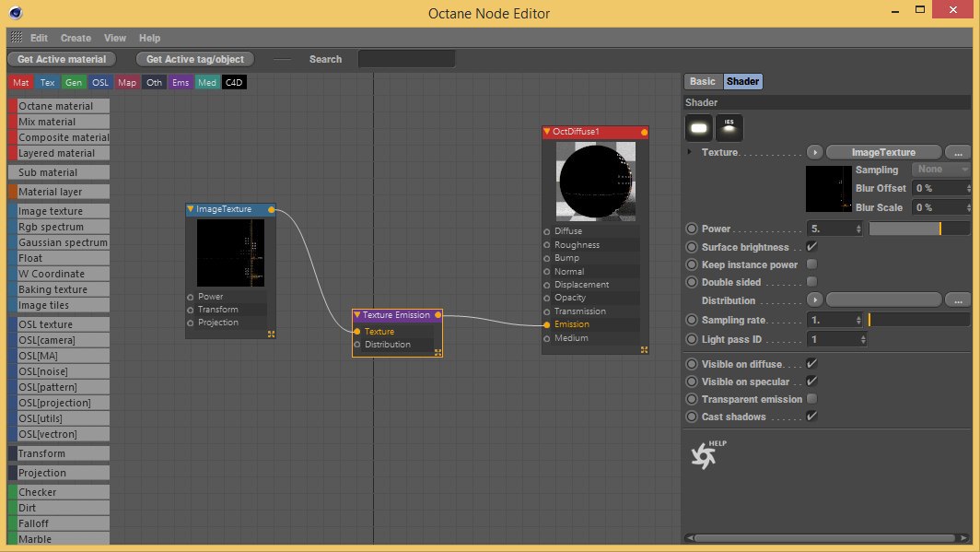The image size is (980, 552).
Task: Select the area light shape icon
Action: tap(699, 128)
